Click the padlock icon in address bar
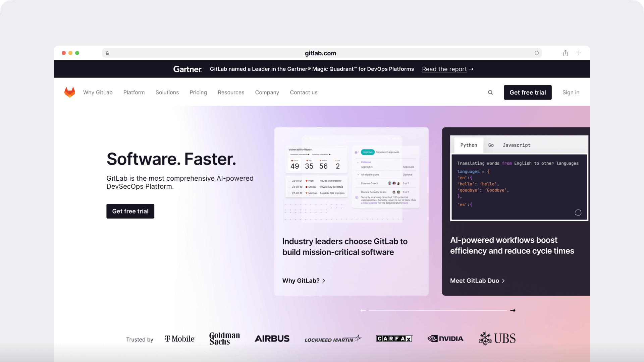Screen dimensions: 644x362 tap(107, 53)
